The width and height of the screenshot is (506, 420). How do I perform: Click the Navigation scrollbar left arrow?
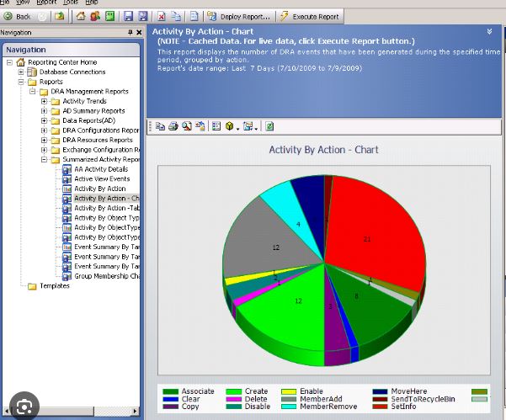click(7, 412)
